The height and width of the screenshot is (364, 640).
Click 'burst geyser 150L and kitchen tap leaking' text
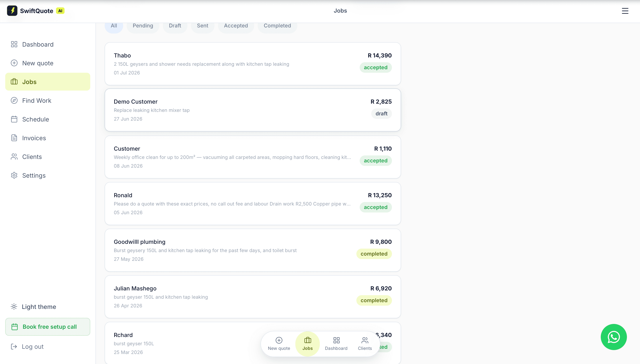161,297
